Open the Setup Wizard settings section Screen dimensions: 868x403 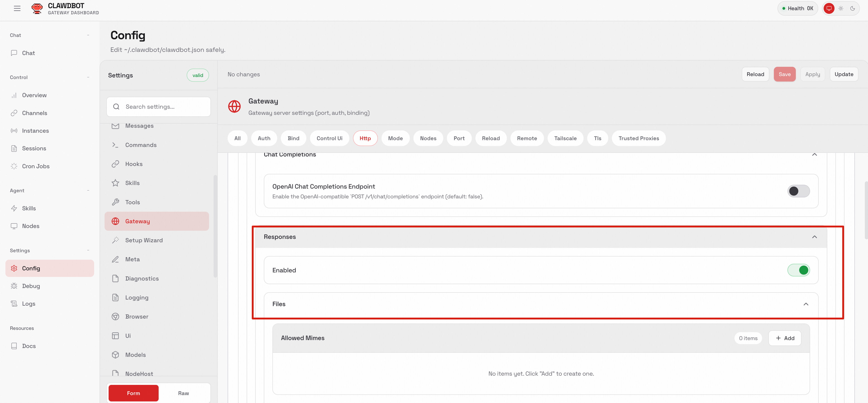tap(143, 240)
